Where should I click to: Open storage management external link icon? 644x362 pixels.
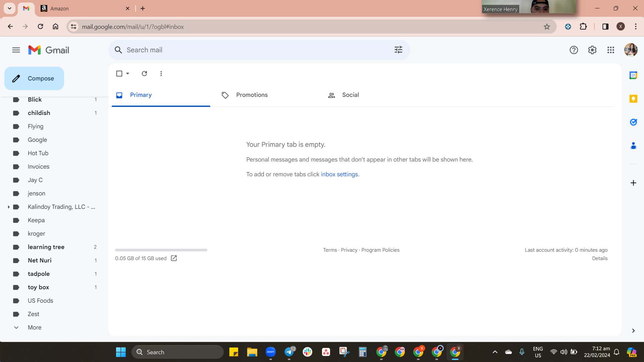[174, 258]
